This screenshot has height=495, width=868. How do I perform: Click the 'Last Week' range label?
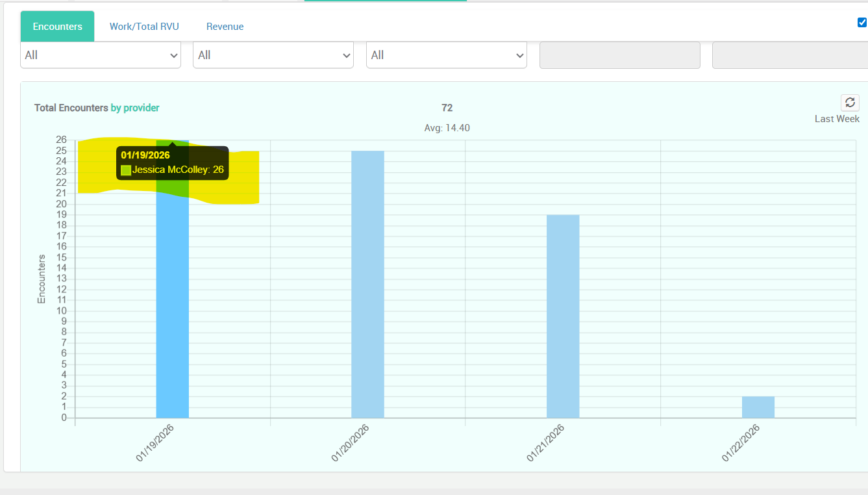837,119
